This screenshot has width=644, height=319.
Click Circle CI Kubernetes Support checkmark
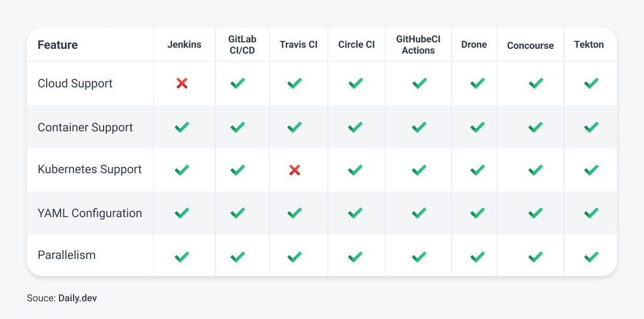pos(355,170)
